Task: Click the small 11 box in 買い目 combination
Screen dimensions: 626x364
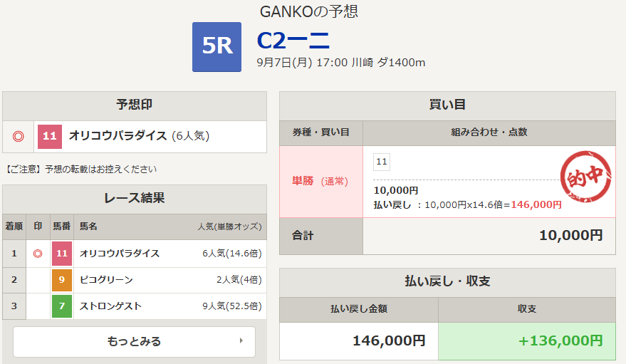Action: [x=382, y=162]
